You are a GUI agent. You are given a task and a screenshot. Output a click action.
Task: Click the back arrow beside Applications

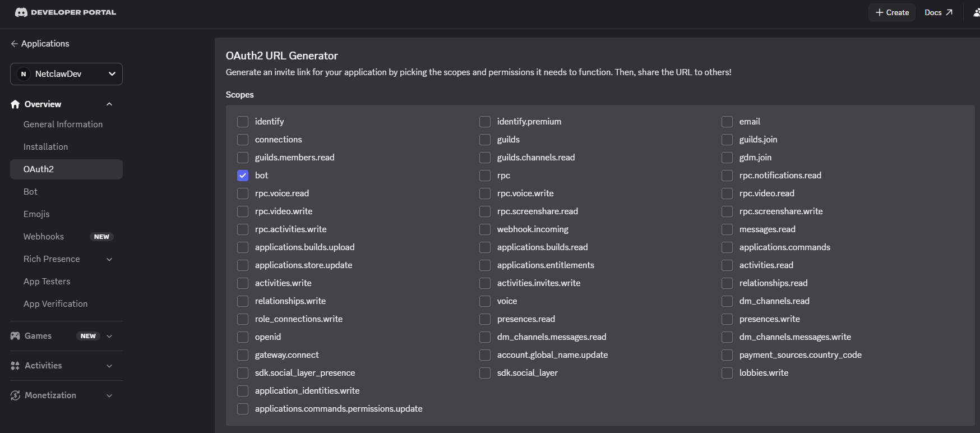coord(15,44)
